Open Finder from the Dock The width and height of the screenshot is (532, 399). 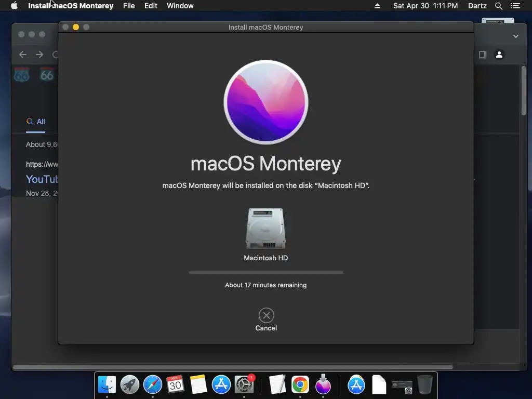107,384
